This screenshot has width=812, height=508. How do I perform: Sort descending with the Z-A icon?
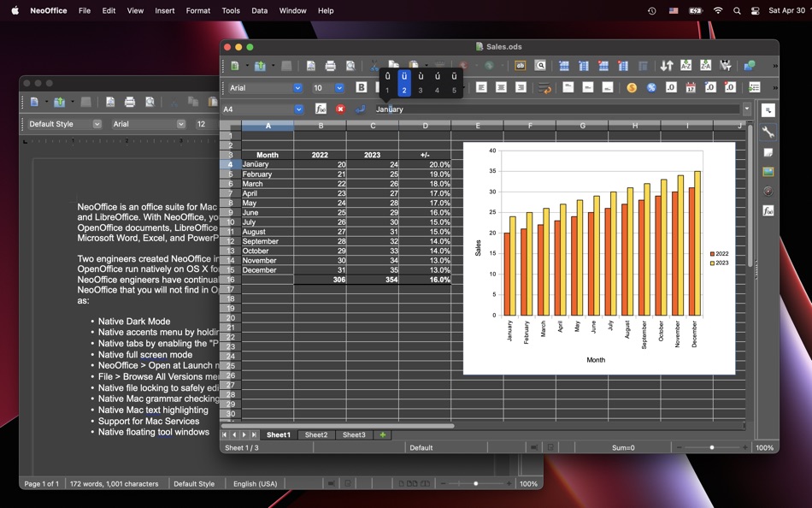705,65
